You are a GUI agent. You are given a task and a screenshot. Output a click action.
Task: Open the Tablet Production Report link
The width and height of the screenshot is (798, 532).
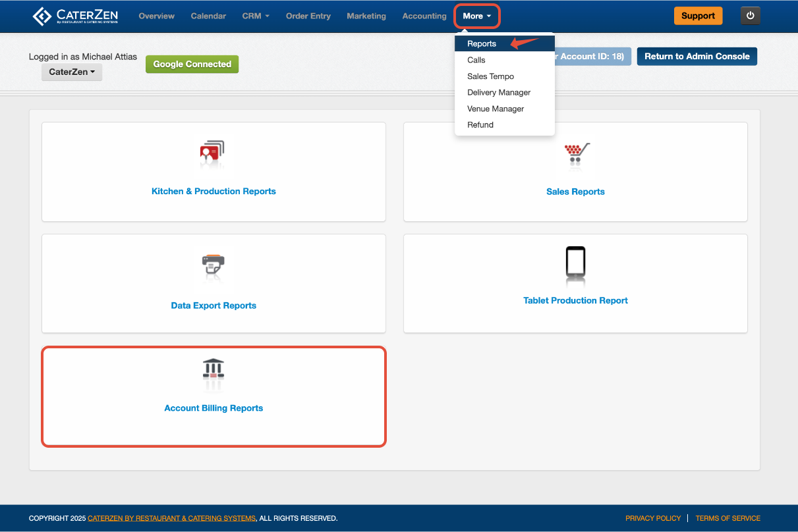pos(575,300)
